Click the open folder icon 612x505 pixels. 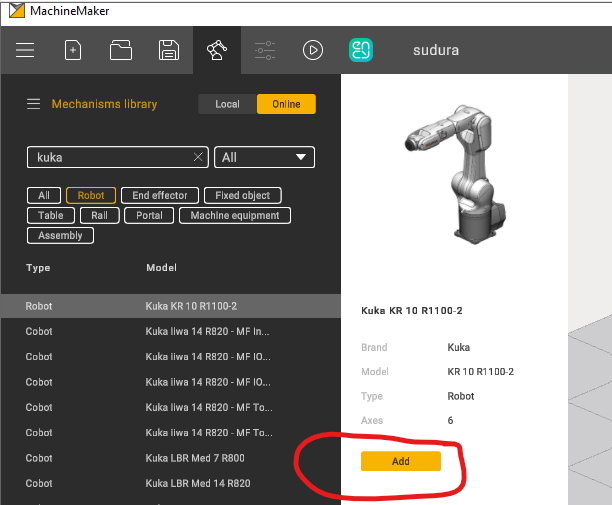[x=121, y=50]
